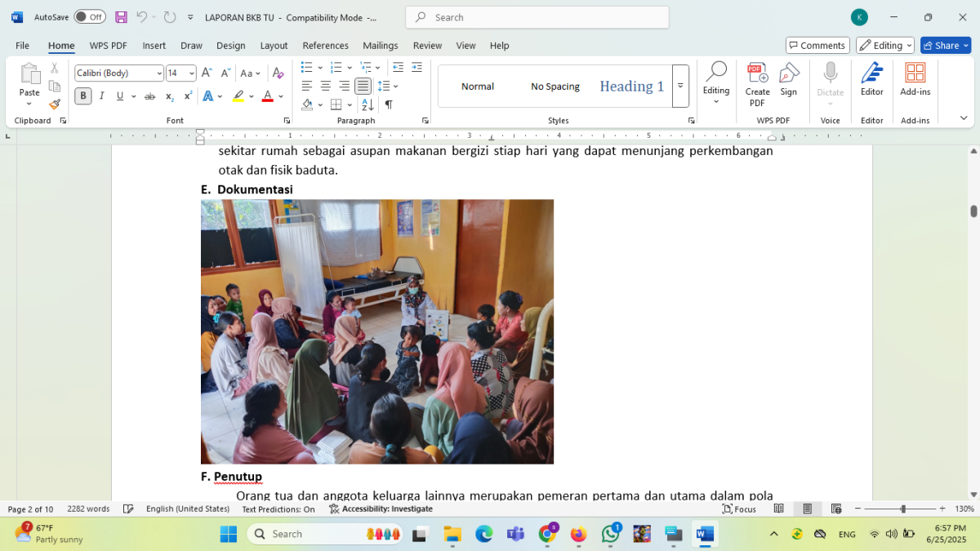Click the Comments button

[817, 45]
